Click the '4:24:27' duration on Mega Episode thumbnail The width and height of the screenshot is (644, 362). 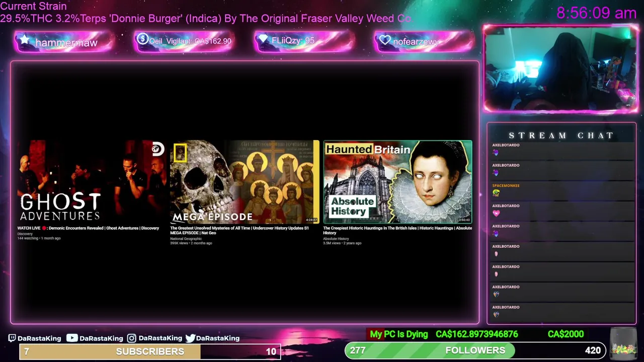[311, 220]
